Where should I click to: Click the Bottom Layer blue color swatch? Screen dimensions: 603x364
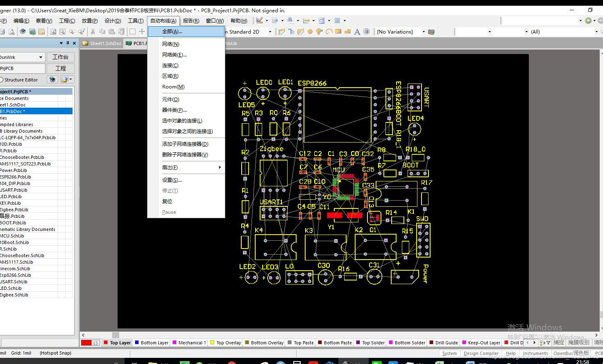[x=137, y=342]
